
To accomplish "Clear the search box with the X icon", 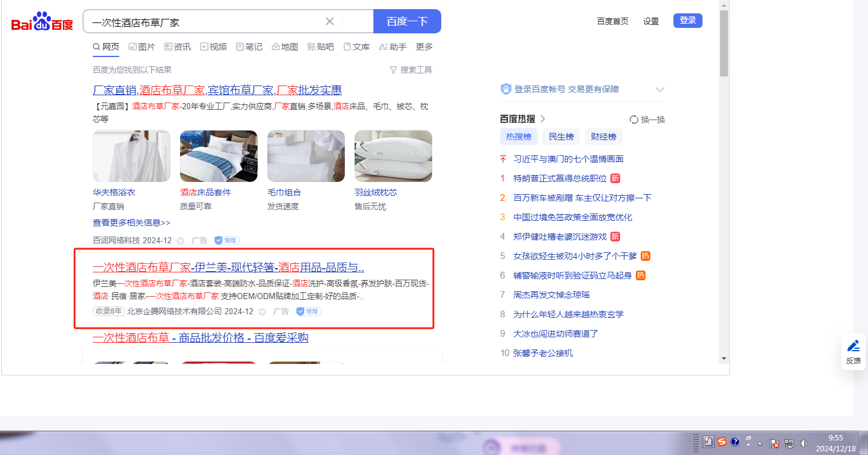I will (x=330, y=21).
